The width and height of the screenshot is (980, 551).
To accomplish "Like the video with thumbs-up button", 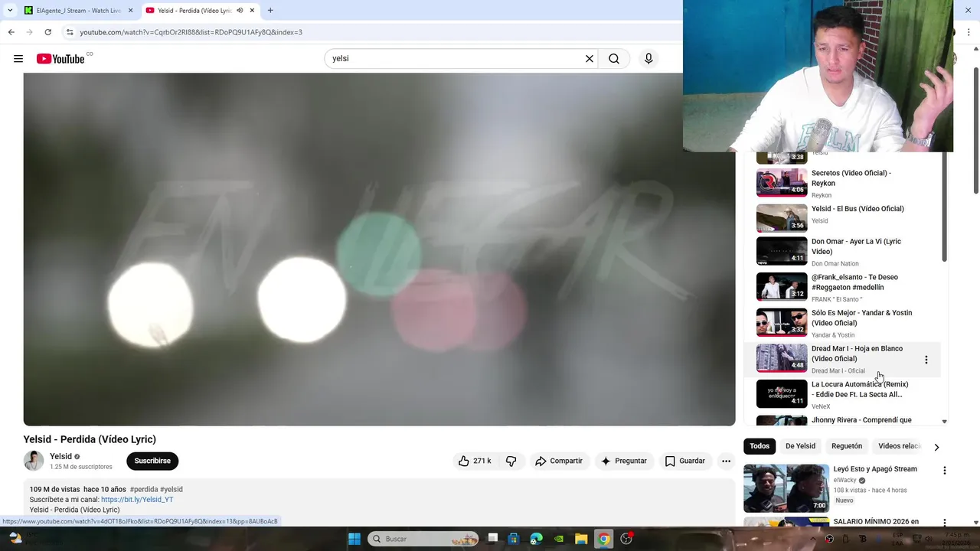I will click(x=475, y=461).
